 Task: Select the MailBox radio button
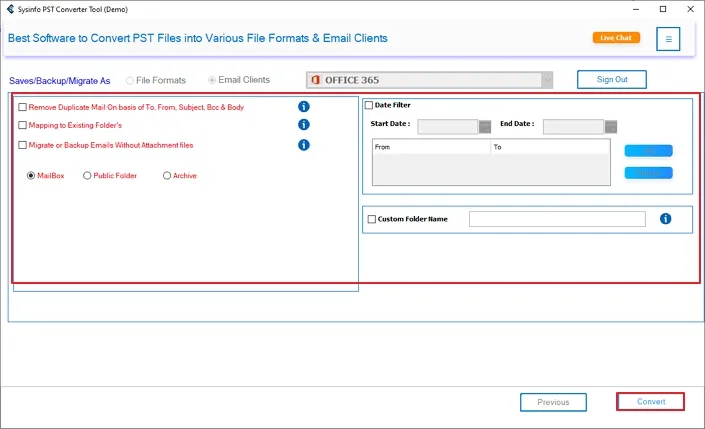click(31, 176)
